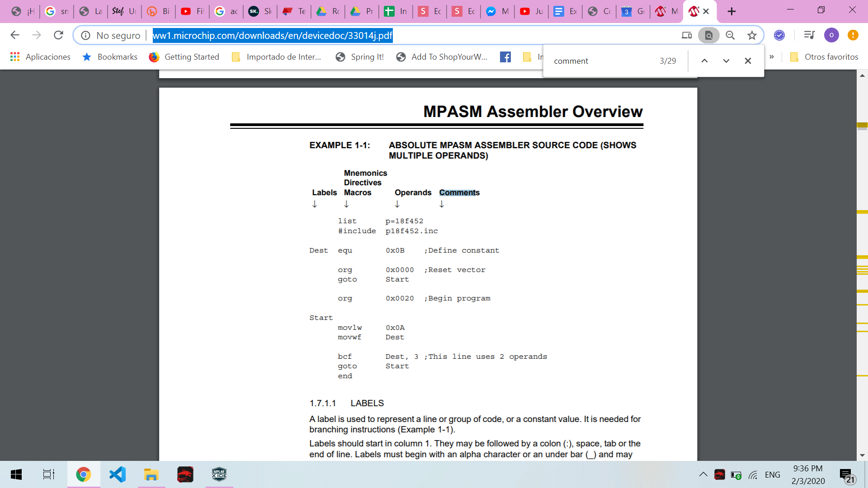The image size is (868, 488).
Task: Switch to the YouTube tab
Action: tap(192, 11)
